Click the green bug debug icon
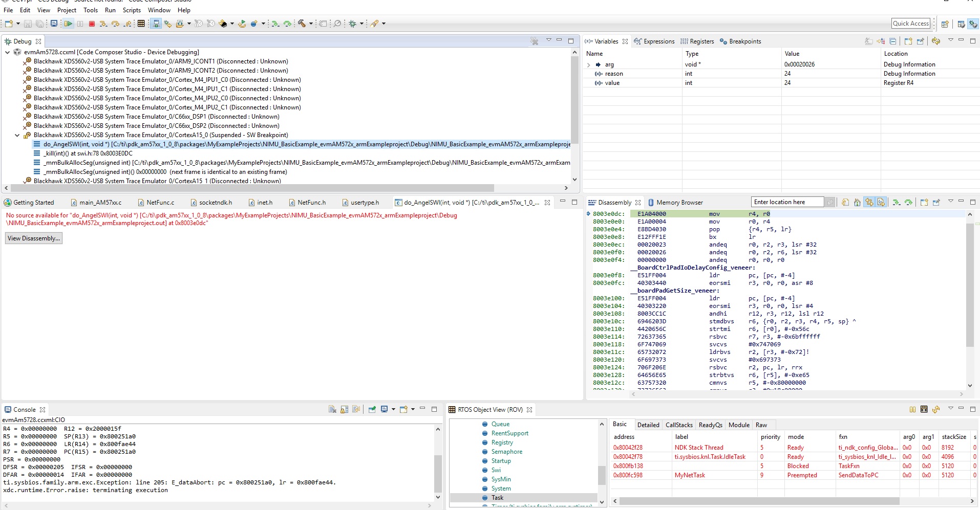The image size is (980, 510). (352, 24)
